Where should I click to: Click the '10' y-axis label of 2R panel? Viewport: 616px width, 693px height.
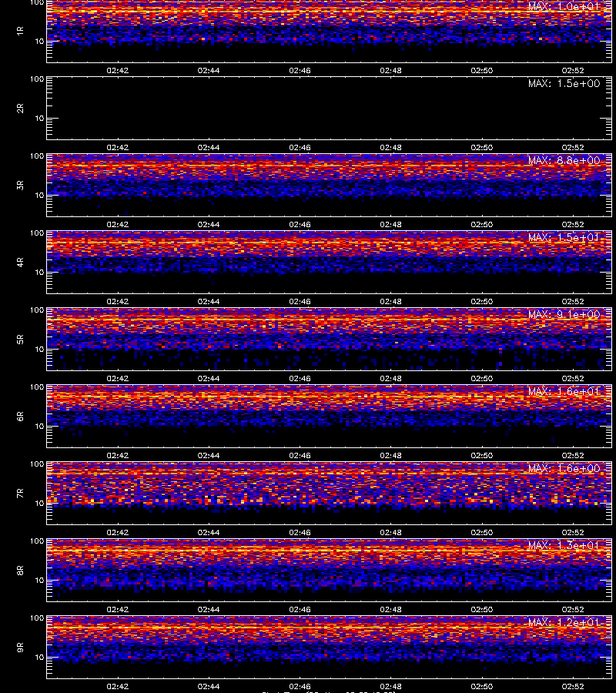[x=39, y=118]
